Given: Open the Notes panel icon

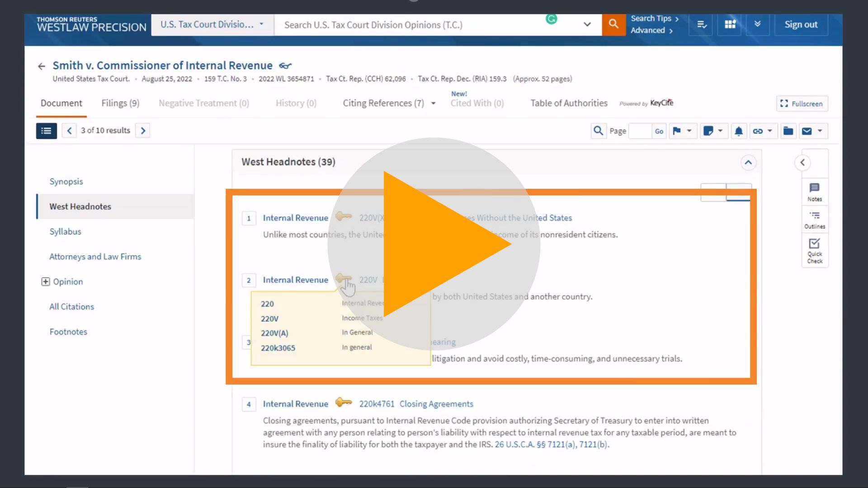Looking at the screenshot, I should 813,191.
